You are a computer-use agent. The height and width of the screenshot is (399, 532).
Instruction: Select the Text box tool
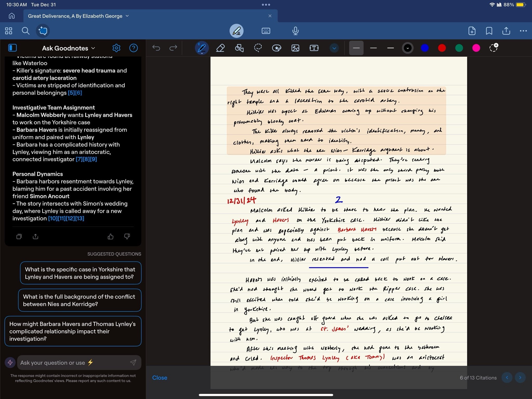click(314, 48)
